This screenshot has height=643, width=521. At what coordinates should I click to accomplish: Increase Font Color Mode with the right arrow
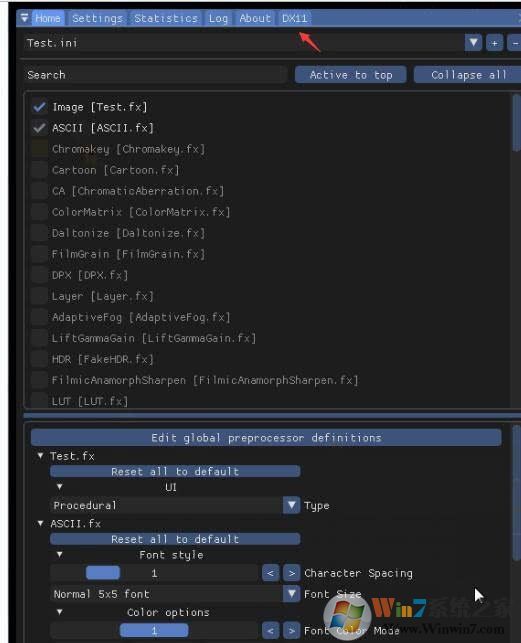292,630
